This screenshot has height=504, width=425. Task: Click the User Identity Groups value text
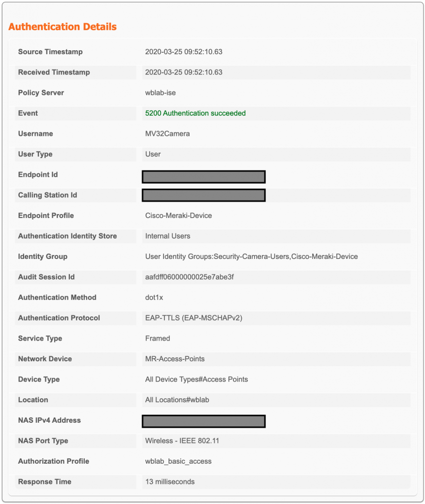tap(251, 256)
